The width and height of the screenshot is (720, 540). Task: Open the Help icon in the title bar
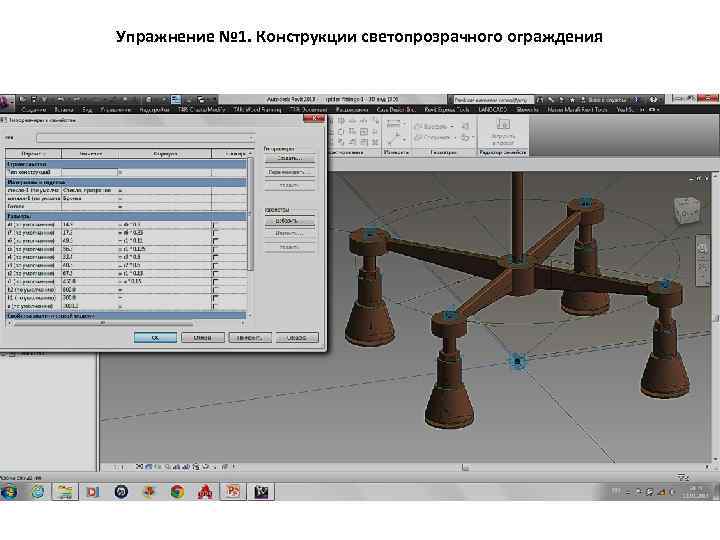point(654,99)
